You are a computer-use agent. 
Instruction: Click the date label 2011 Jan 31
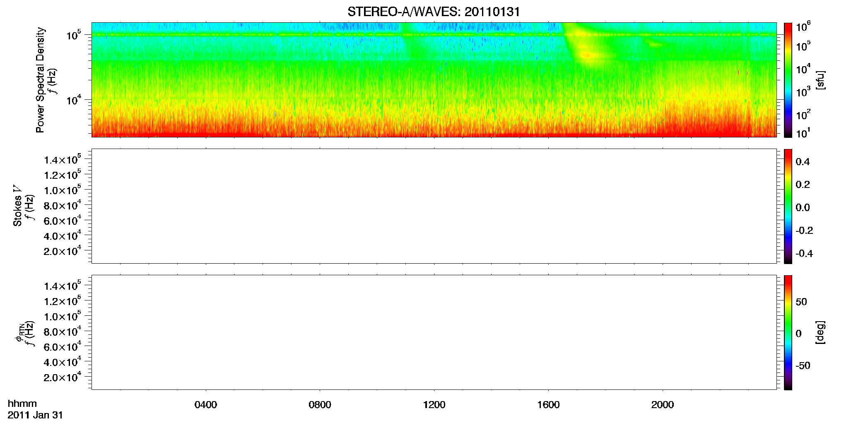click(x=35, y=415)
